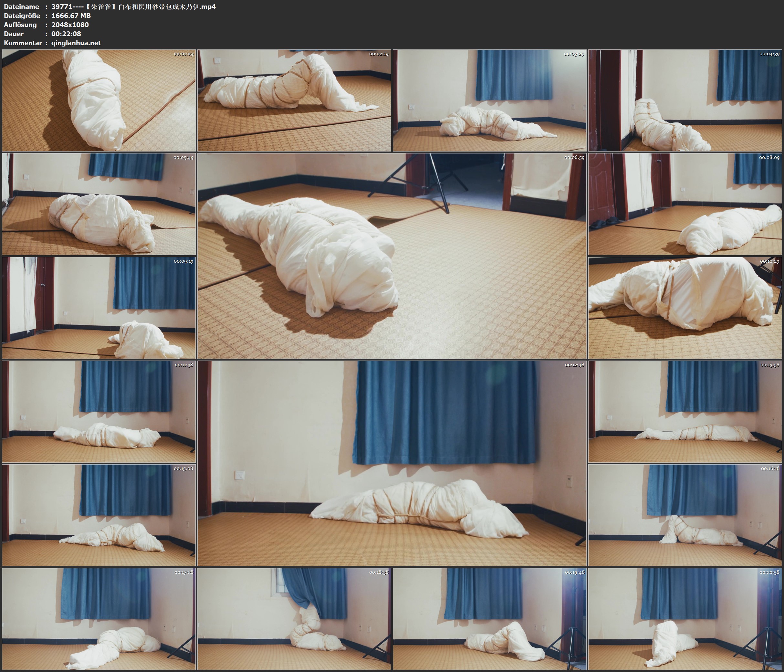784x672 pixels.
Task: Click the .mp4 file name text
Action: (x=133, y=6)
